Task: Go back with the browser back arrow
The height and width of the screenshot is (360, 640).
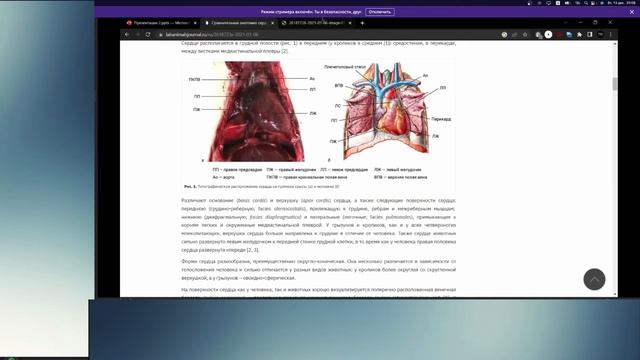Action: 127,35
